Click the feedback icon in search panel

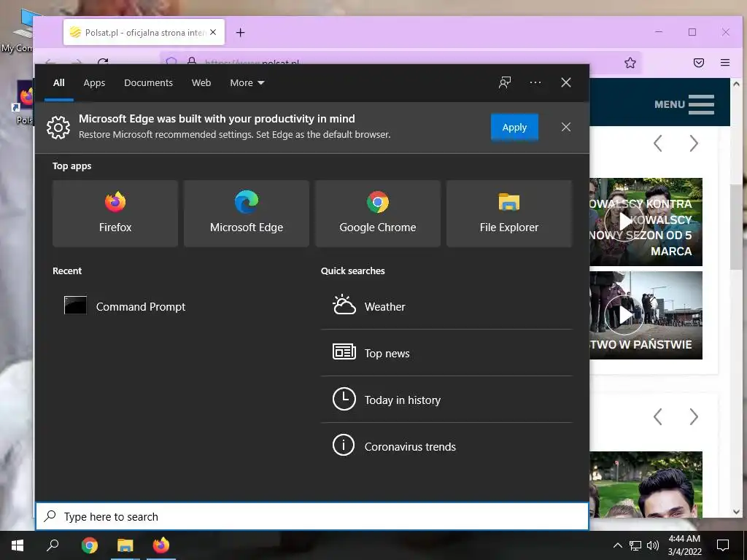pyautogui.click(x=505, y=82)
